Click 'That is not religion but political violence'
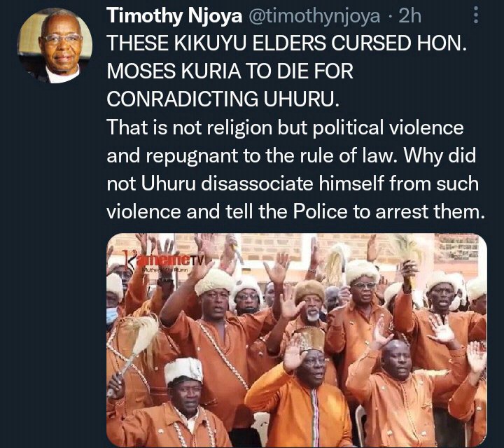 [x=285, y=127]
